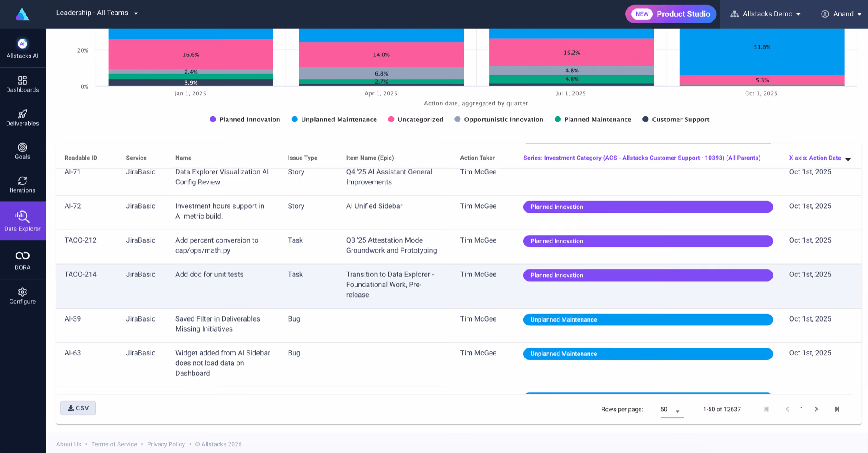Open Privacy Policy link

(x=166, y=444)
